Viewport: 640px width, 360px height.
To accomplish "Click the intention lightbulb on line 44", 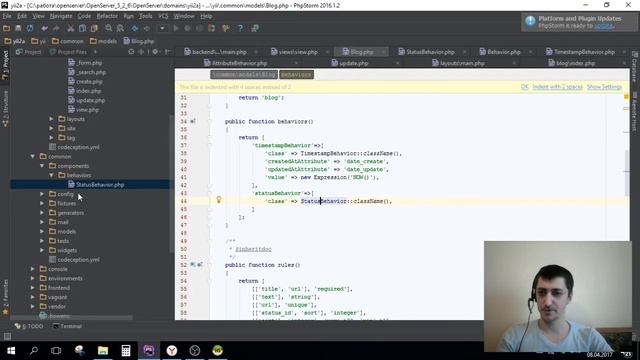I will [219, 200].
